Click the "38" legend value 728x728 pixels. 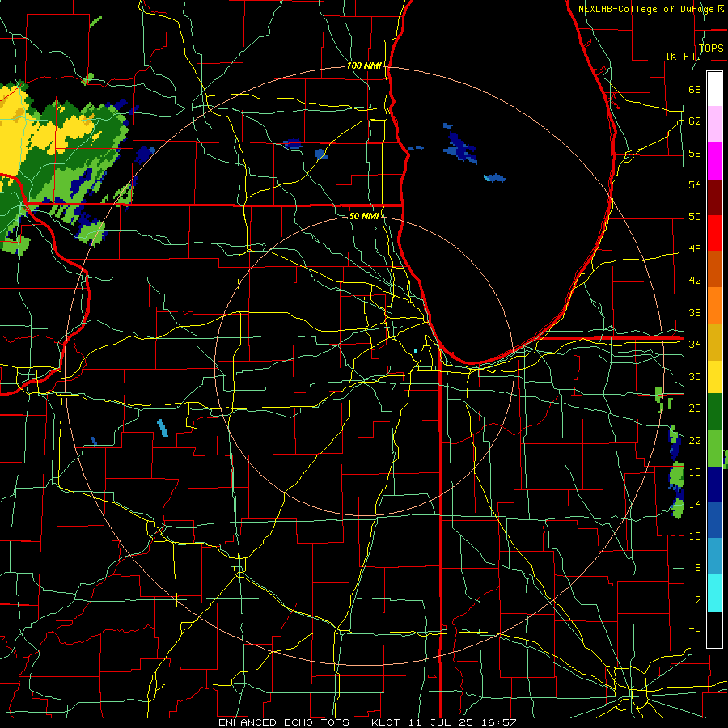(695, 312)
